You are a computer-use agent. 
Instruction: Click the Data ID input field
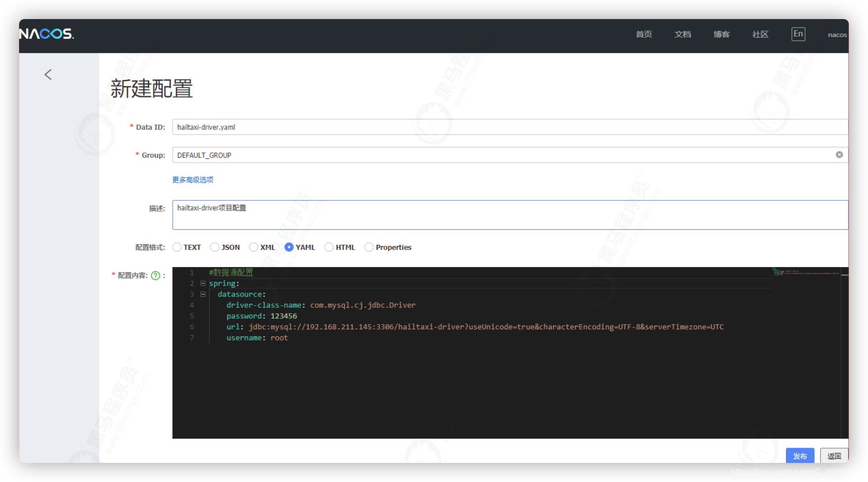[510, 127]
